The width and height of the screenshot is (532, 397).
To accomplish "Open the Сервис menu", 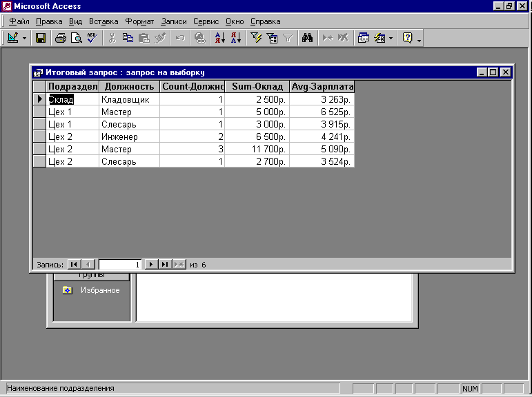I will [206, 21].
